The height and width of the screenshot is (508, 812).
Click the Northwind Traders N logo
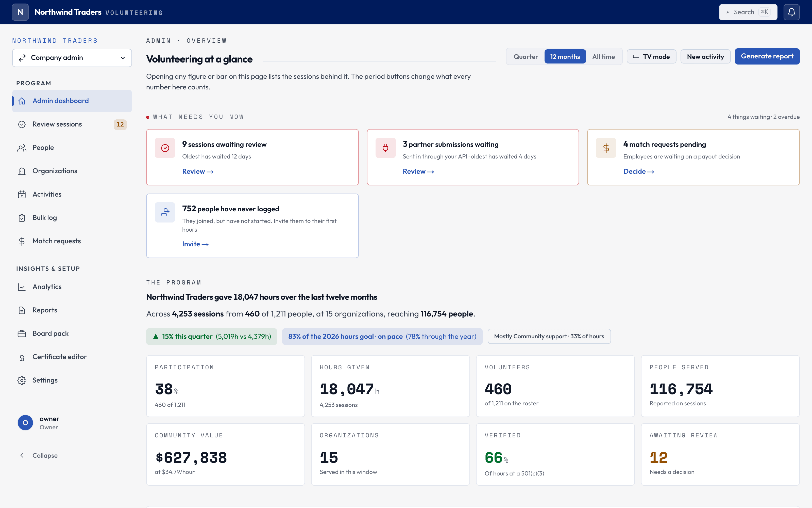point(20,12)
